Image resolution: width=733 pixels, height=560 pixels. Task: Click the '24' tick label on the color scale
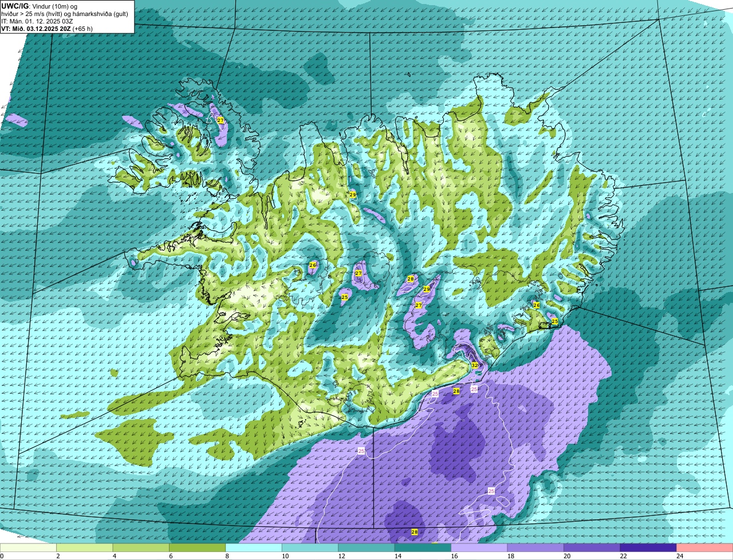(679, 556)
